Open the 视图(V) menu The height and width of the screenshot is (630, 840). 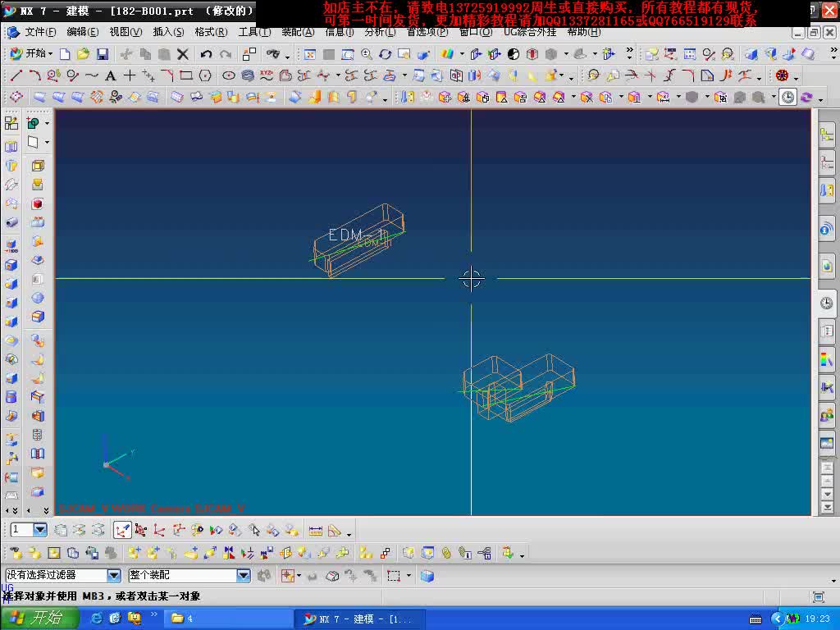pyautogui.click(x=126, y=32)
